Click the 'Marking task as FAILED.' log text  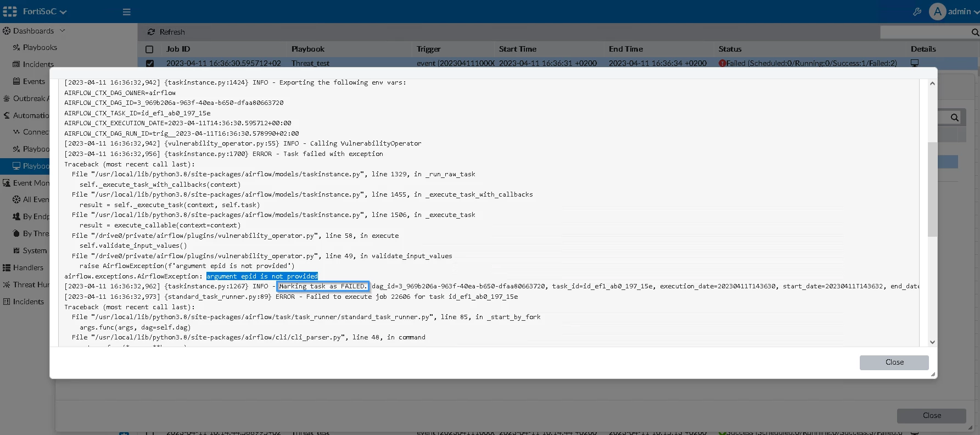323,286
